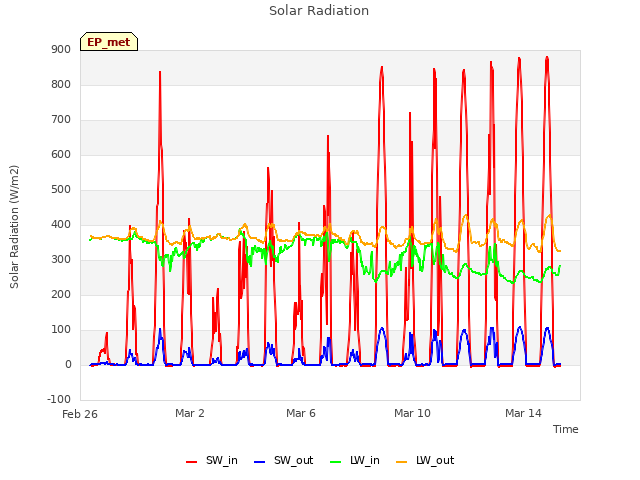Click the 300 y-axis tick label
This screenshot has height=480, width=640.
61,260
